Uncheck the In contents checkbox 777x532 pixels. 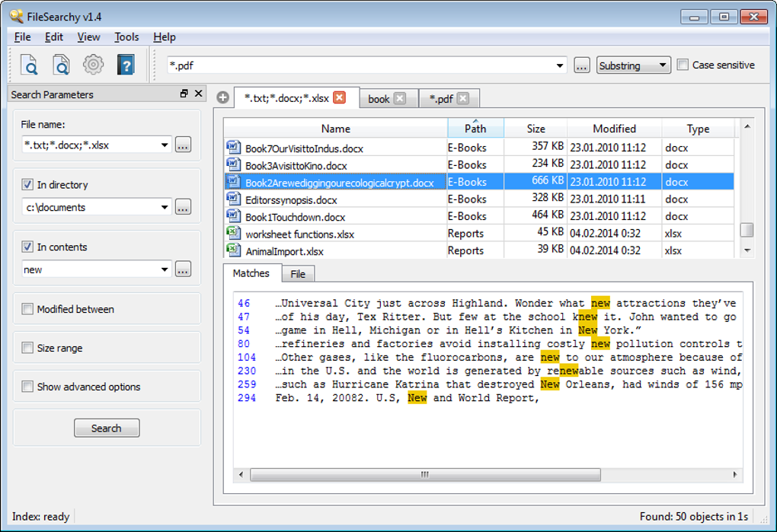coord(27,247)
